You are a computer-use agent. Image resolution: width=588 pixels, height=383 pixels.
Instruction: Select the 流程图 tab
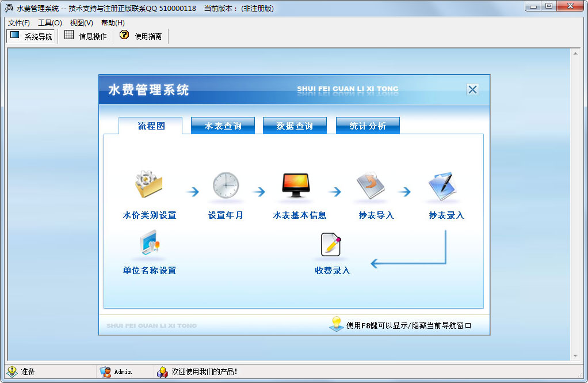pos(151,126)
